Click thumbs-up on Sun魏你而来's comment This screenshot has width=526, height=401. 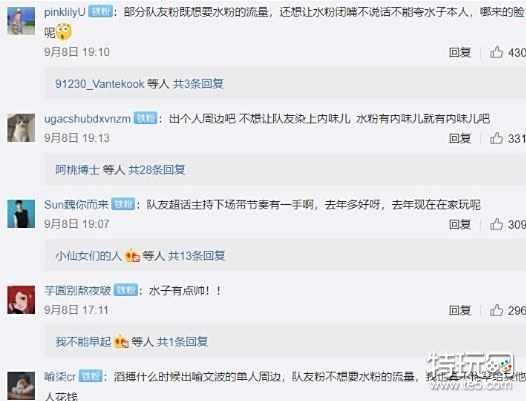click(x=496, y=224)
